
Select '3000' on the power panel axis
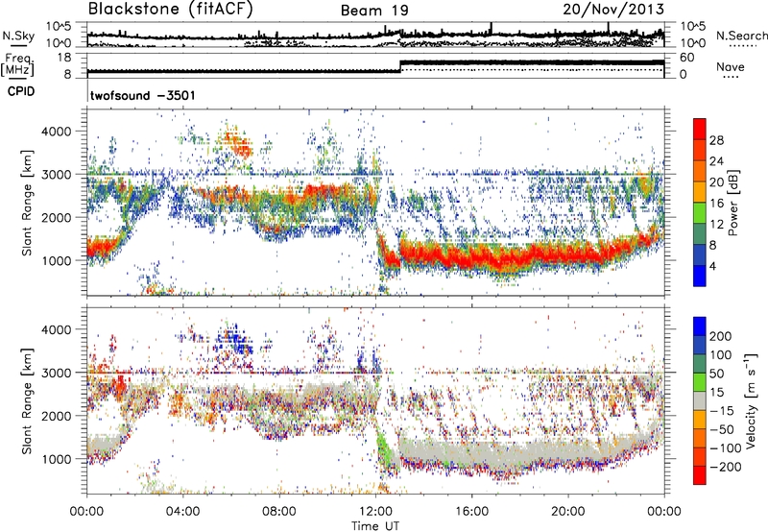57,175
